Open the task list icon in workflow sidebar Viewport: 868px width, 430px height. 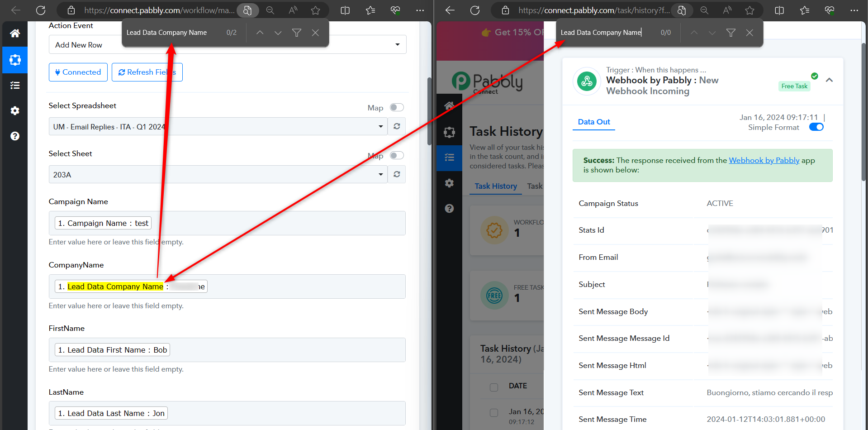(x=15, y=85)
